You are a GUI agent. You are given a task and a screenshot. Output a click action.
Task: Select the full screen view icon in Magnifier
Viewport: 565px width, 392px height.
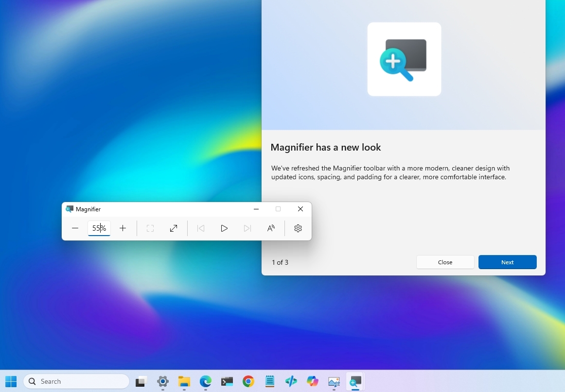click(x=150, y=228)
